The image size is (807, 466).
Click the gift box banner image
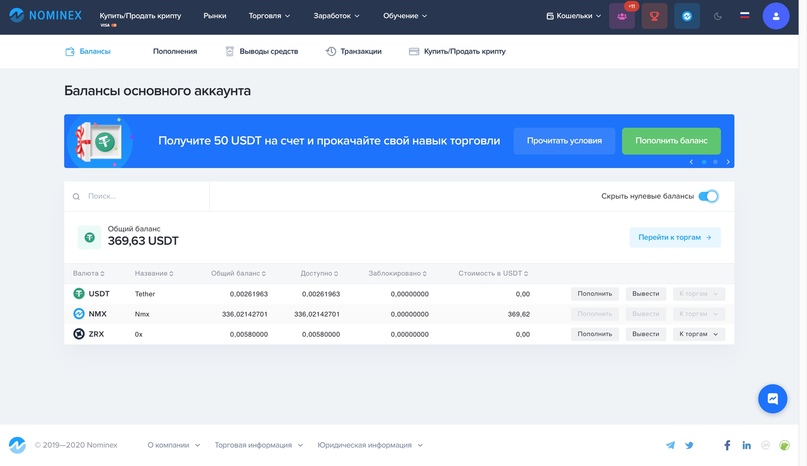click(99, 141)
